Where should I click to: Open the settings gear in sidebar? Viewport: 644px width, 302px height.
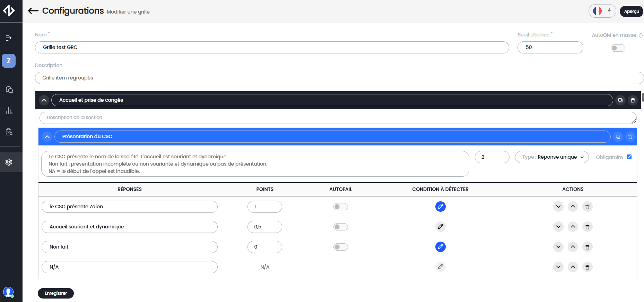click(9, 162)
